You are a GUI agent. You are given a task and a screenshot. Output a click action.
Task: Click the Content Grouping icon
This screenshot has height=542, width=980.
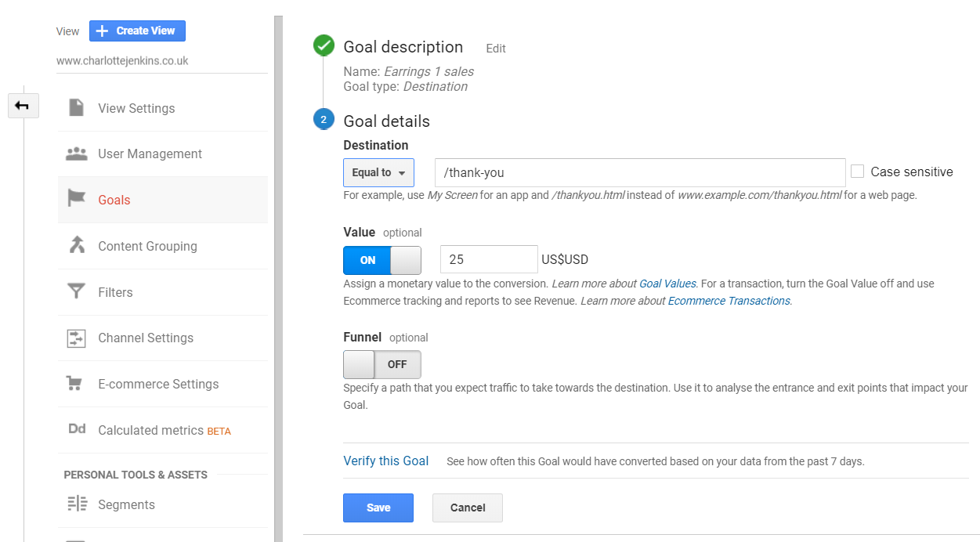point(76,245)
